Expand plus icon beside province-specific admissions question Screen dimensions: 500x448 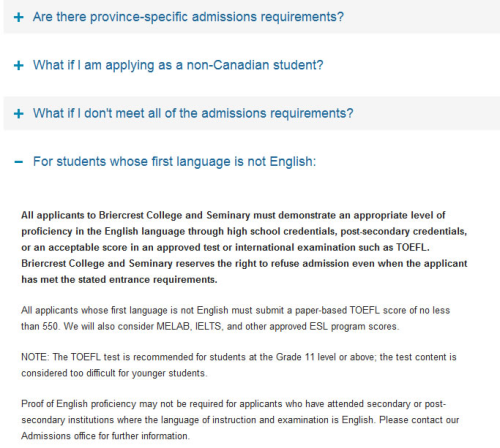click(19, 17)
